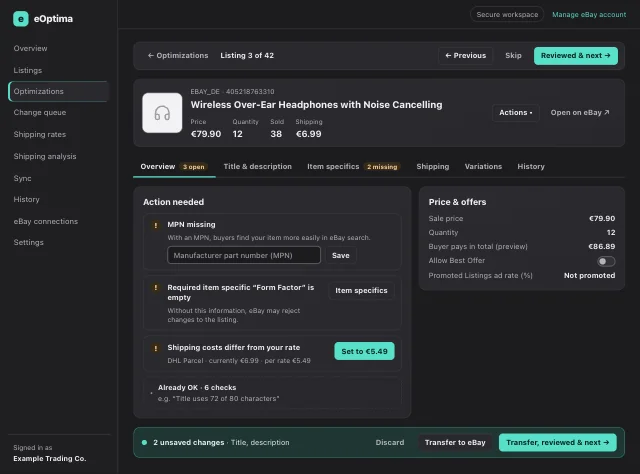Click the 'Action needed' heading
The height and width of the screenshot is (474, 640).
pos(173,202)
